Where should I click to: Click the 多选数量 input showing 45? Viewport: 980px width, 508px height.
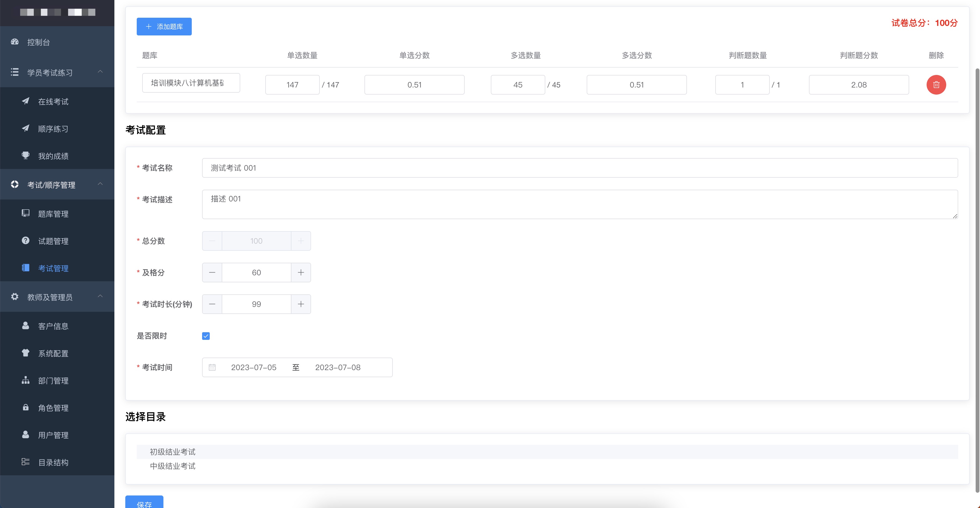click(x=518, y=84)
